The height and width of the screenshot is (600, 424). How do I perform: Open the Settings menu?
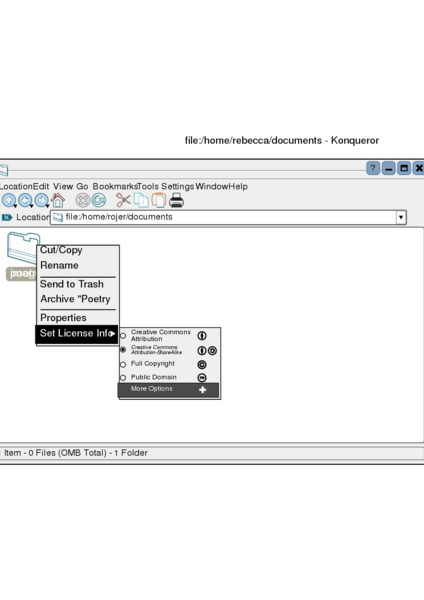178,186
